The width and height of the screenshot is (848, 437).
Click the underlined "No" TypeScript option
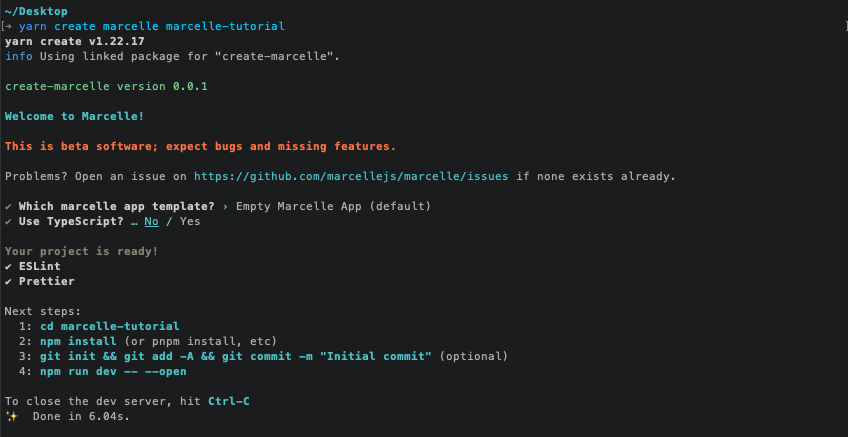click(151, 222)
